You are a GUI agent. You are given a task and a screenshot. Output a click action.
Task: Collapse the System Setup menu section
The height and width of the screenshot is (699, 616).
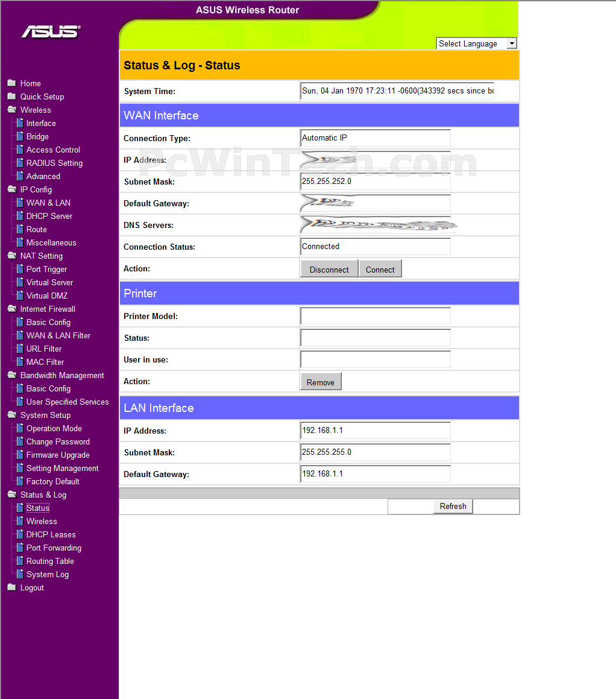point(45,416)
